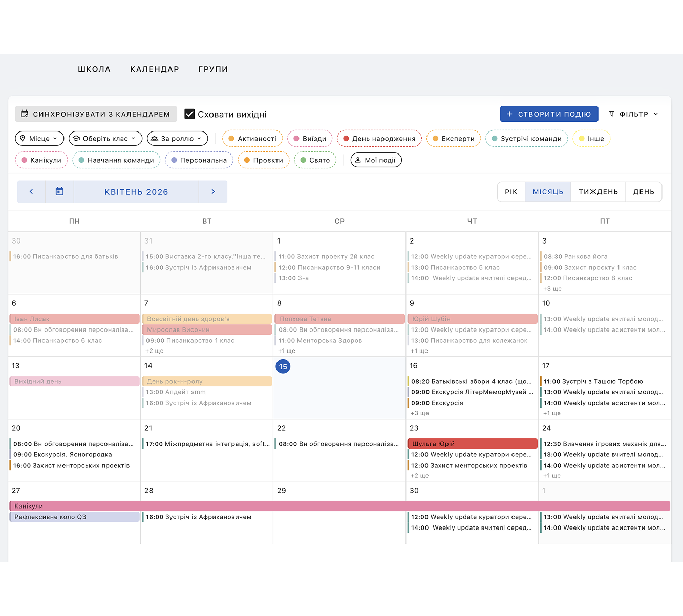Viewport: 683px width, 616px height.
Task: Open Іван Лисак birthday event
Action: 74,319
